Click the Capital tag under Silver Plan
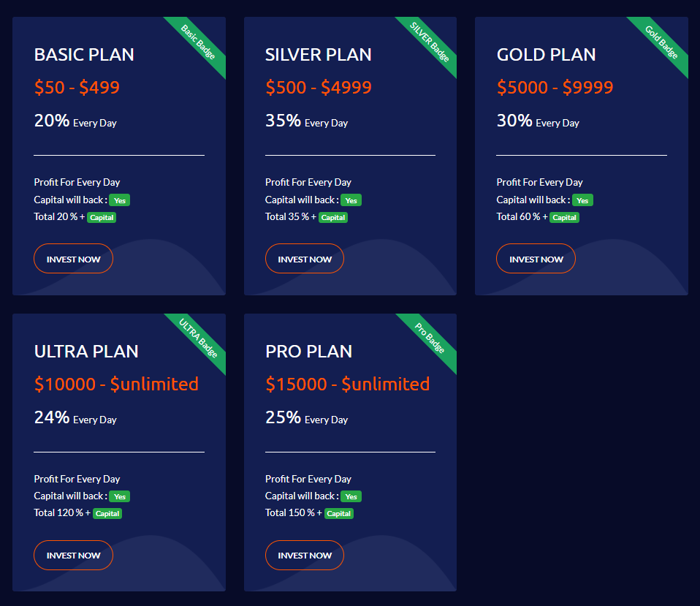 coord(333,217)
